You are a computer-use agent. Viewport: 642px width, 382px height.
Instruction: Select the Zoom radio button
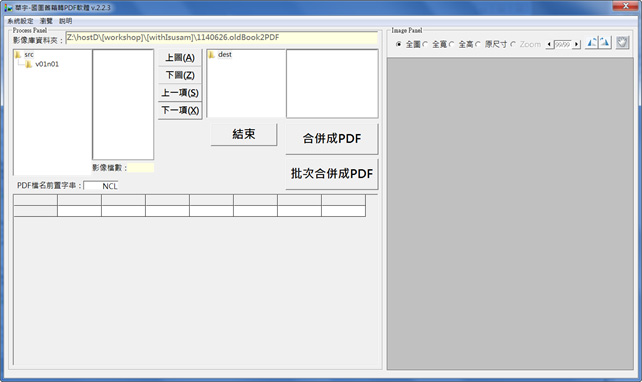tap(513, 44)
